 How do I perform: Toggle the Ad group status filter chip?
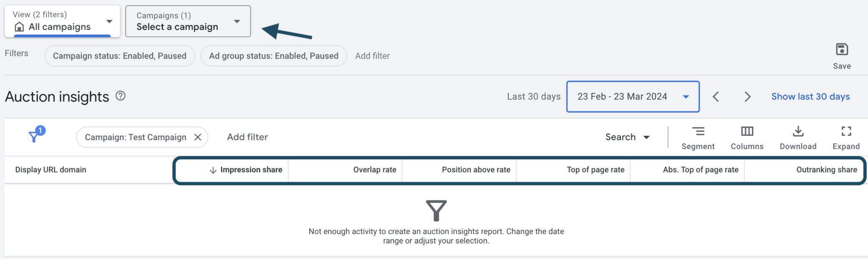coord(273,56)
